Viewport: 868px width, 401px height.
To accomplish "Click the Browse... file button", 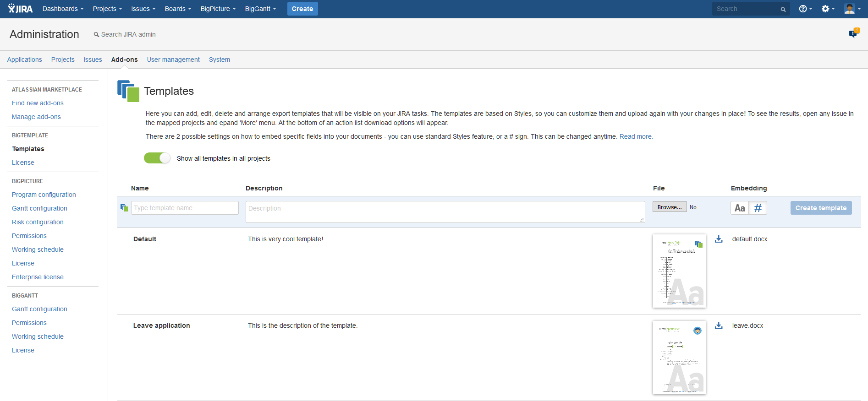I will click(x=670, y=207).
